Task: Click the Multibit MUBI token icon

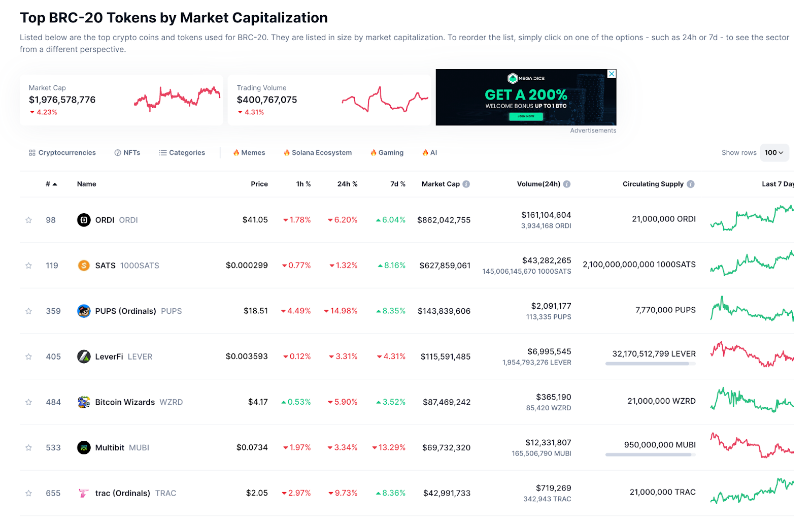Action: tap(84, 447)
